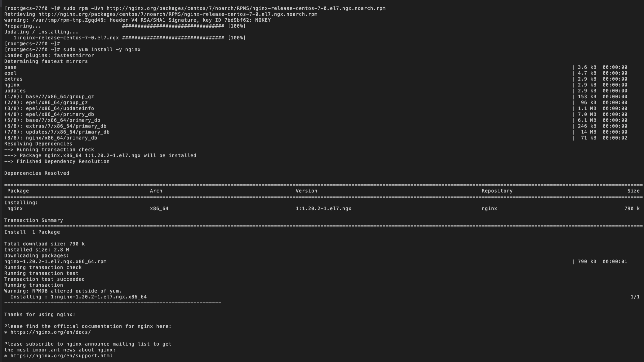
Task: Click 'Total download size: 790 k' line
Action: pyautogui.click(x=44, y=244)
